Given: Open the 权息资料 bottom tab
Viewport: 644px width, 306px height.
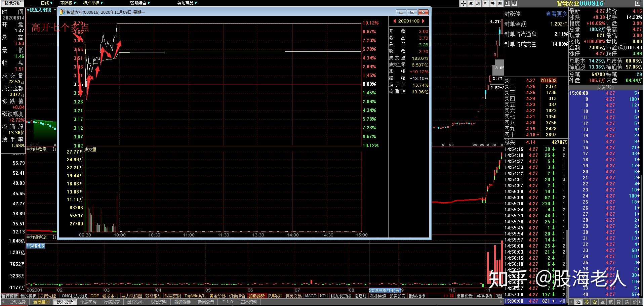Looking at the screenshot, I should tap(159, 302).
